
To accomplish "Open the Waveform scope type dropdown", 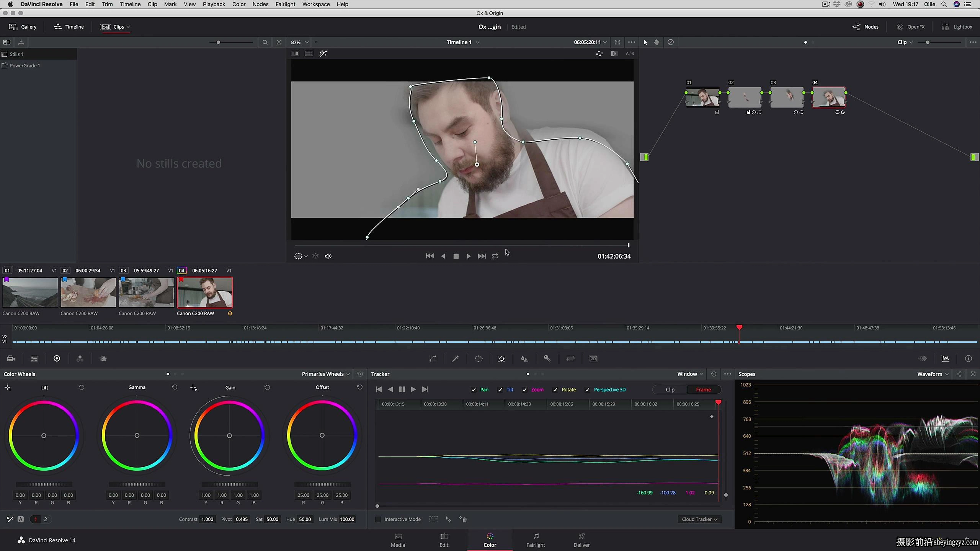I will (933, 374).
